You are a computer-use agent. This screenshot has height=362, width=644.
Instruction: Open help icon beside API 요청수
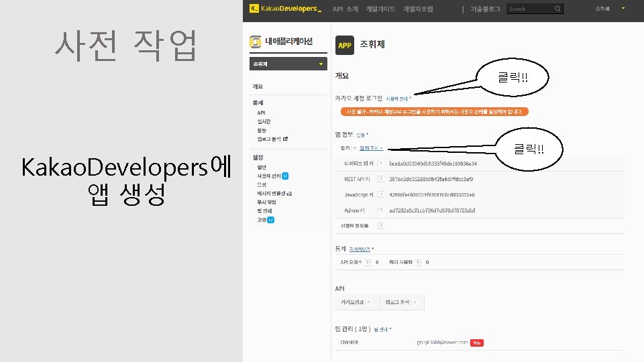pos(368,262)
